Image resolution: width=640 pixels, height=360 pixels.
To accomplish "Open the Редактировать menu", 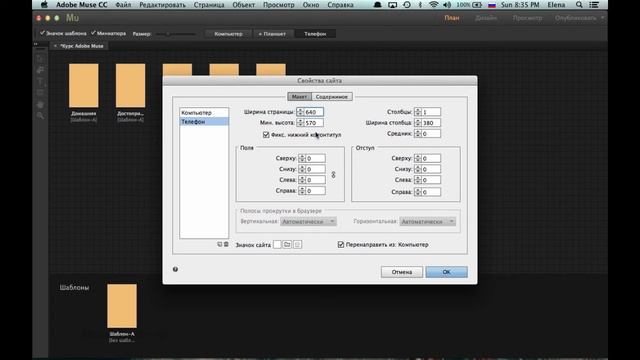I will (x=162, y=5).
